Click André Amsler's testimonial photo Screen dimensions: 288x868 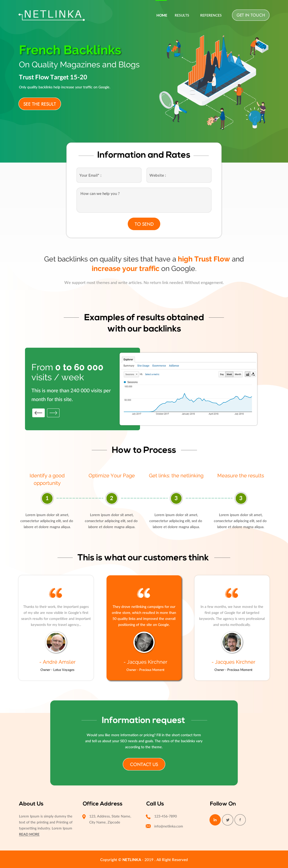click(56, 643)
